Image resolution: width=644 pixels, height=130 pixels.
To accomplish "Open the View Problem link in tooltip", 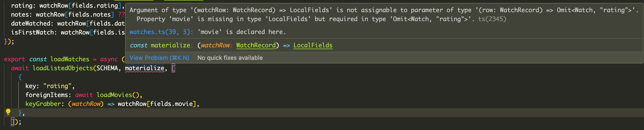I will (x=159, y=58).
